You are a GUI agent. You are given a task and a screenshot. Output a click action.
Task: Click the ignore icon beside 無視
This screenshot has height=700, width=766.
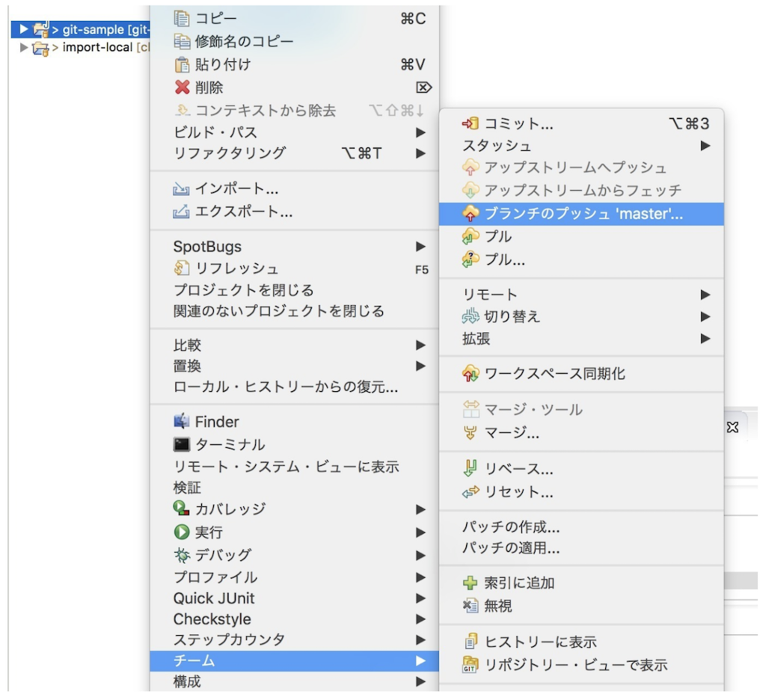click(470, 606)
